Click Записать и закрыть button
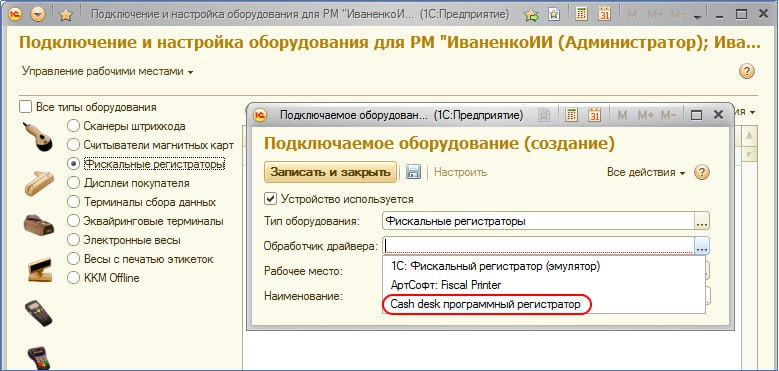The width and height of the screenshot is (779, 371). [x=330, y=172]
